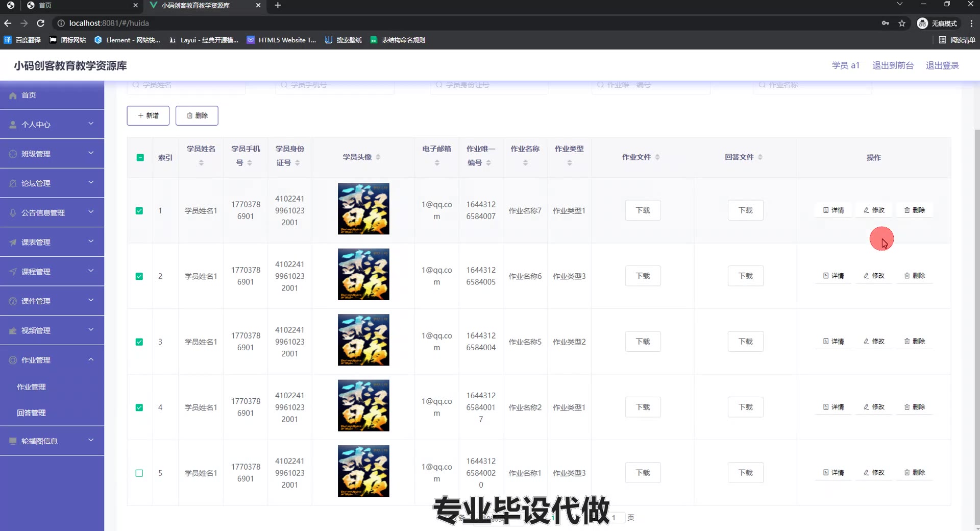Expand the 公告信息管理 menu chevron
This screenshot has height=531, width=980.
[91, 212]
